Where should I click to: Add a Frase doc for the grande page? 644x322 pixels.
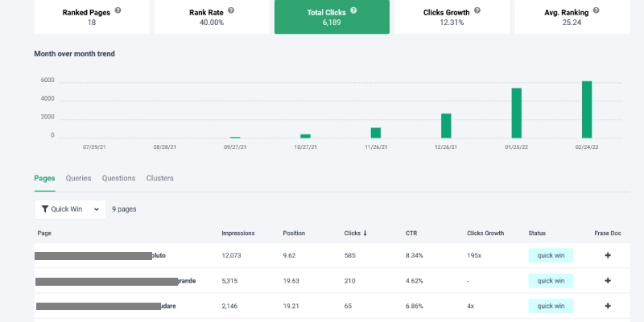click(608, 281)
